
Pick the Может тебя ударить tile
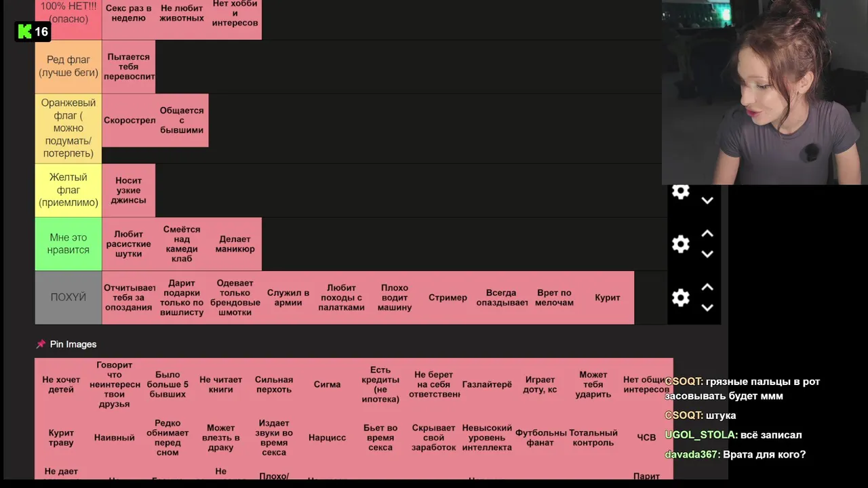tap(593, 384)
